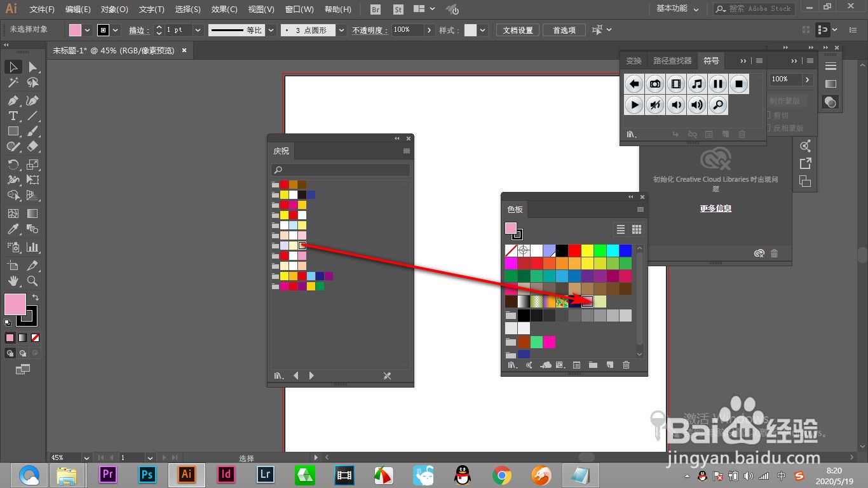Switch to the 路径查找器 tab
868x488 pixels.
(x=672, y=61)
